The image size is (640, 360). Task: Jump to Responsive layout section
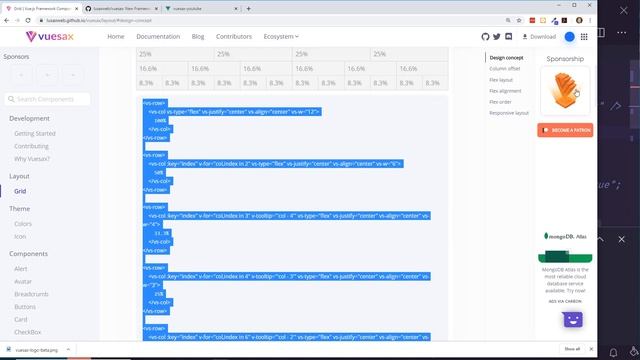[x=509, y=113]
